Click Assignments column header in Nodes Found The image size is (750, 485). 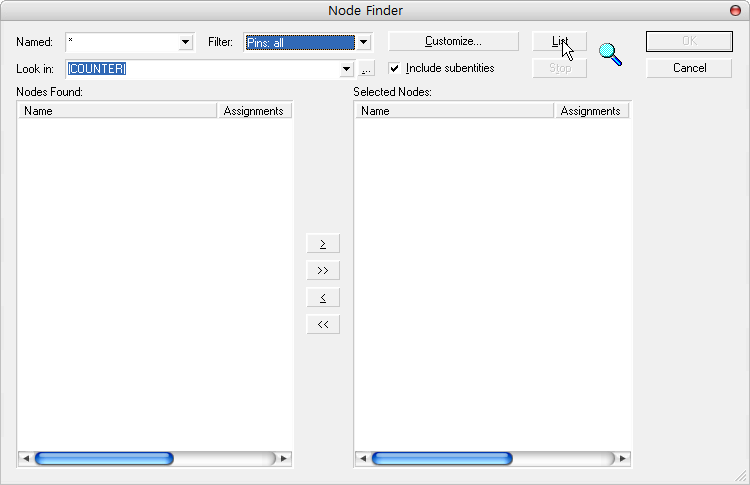tap(254, 111)
